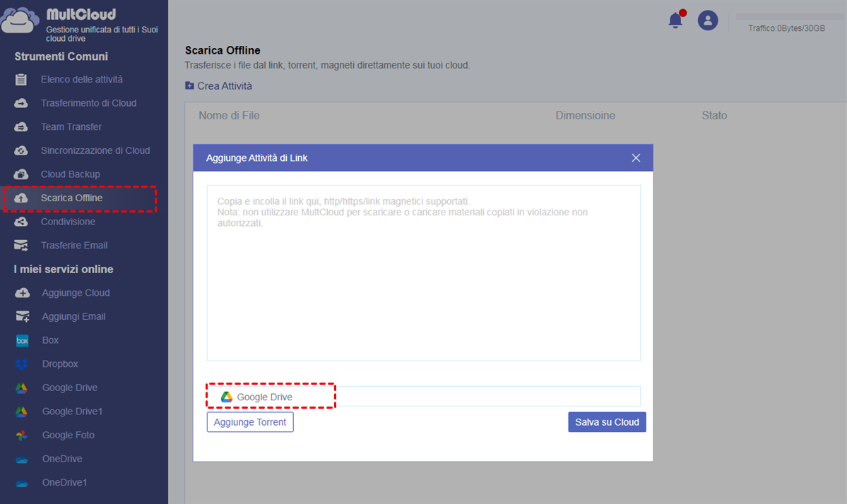The image size is (847, 504).
Task: Click the Aggiunge Cloud plus icon
Action: [22, 293]
